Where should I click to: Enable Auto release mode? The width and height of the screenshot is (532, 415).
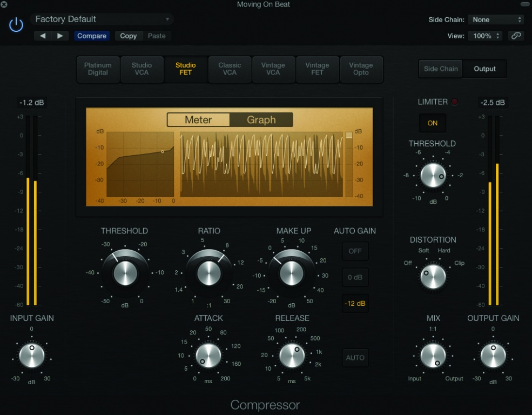coord(355,357)
